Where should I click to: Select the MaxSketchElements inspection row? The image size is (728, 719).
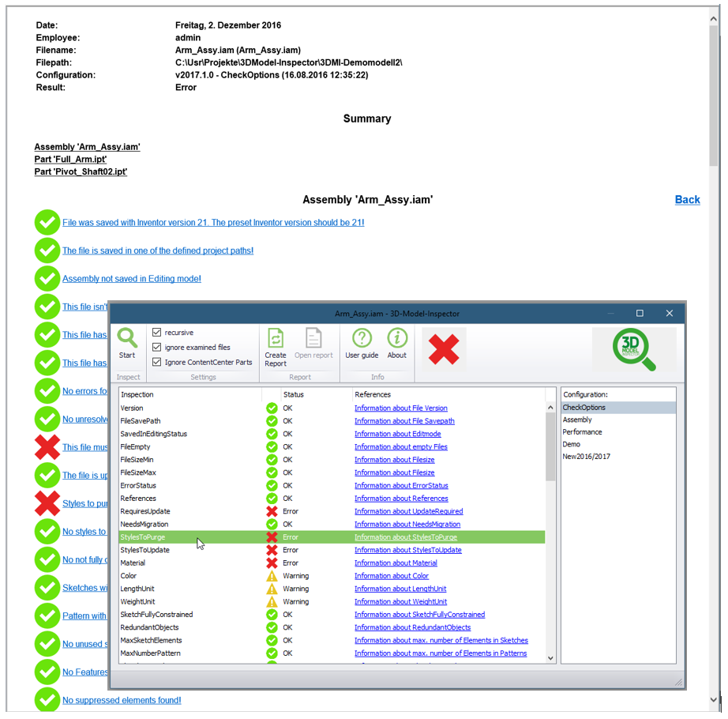click(x=332, y=641)
